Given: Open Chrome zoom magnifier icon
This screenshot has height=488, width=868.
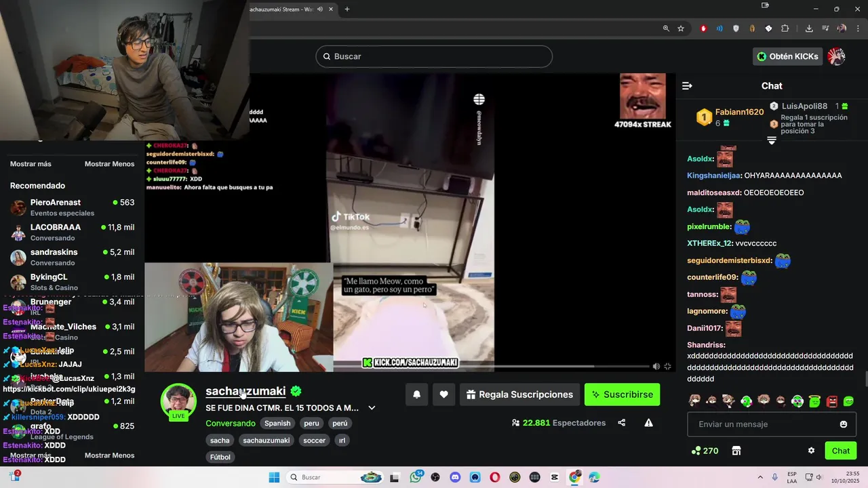Looking at the screenshot, I should 666,28.
